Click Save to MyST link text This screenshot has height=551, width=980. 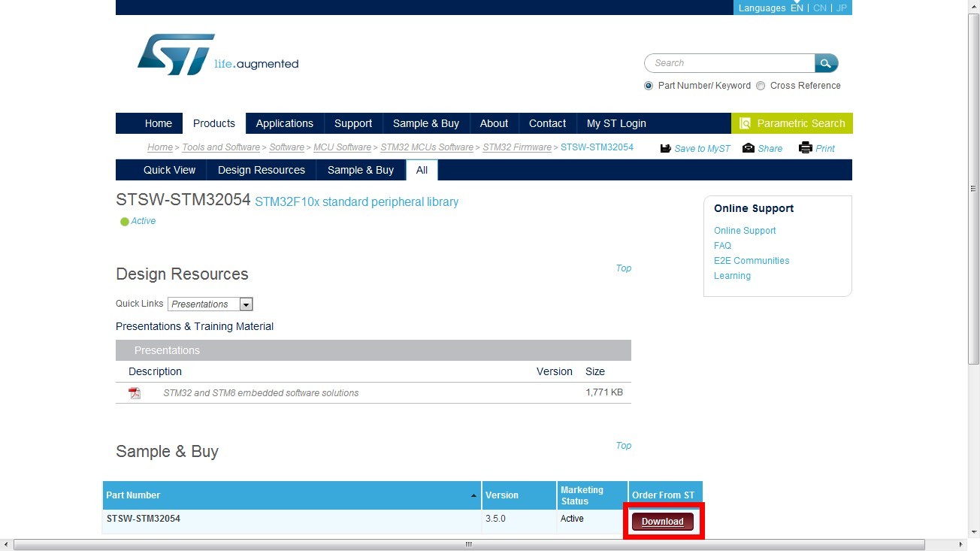tap(702, 149)
